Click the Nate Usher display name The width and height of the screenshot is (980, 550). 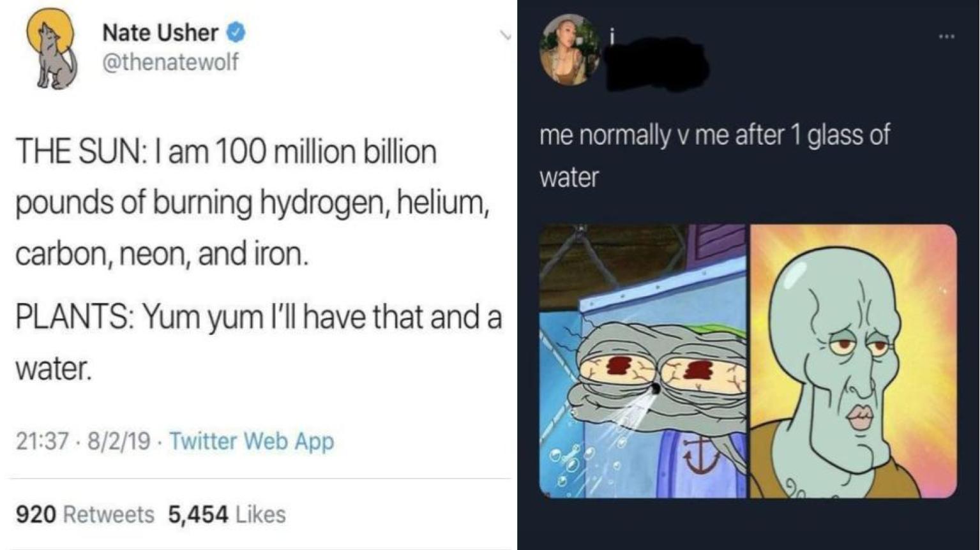click(x=158, y=33)
